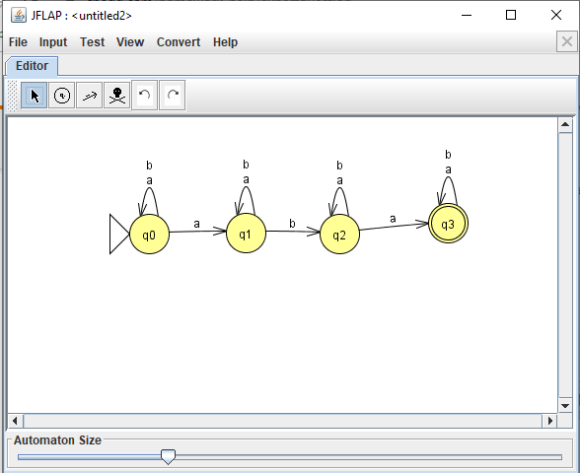Open the Test menu
Viewport: 580px width, 473px height.
coord(92,42)
